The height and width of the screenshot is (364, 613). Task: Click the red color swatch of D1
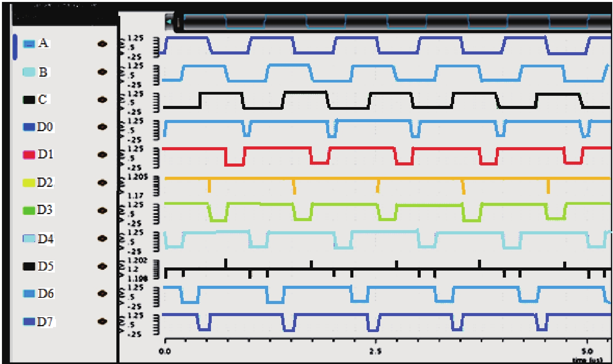29,155
